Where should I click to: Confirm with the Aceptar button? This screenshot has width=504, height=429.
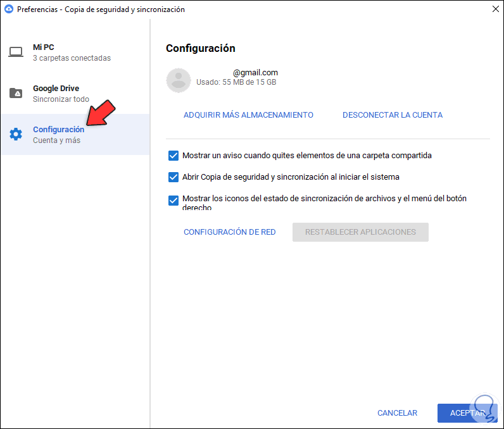467,413
